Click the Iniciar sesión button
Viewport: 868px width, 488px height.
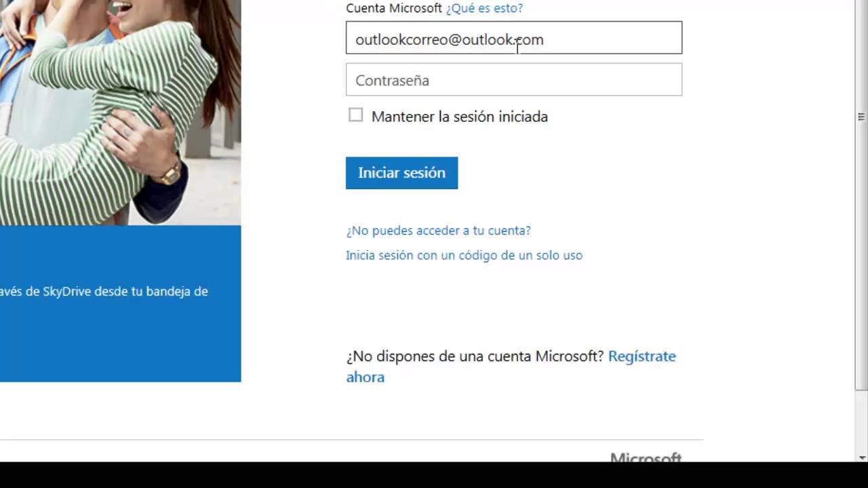tap(401, 173)
